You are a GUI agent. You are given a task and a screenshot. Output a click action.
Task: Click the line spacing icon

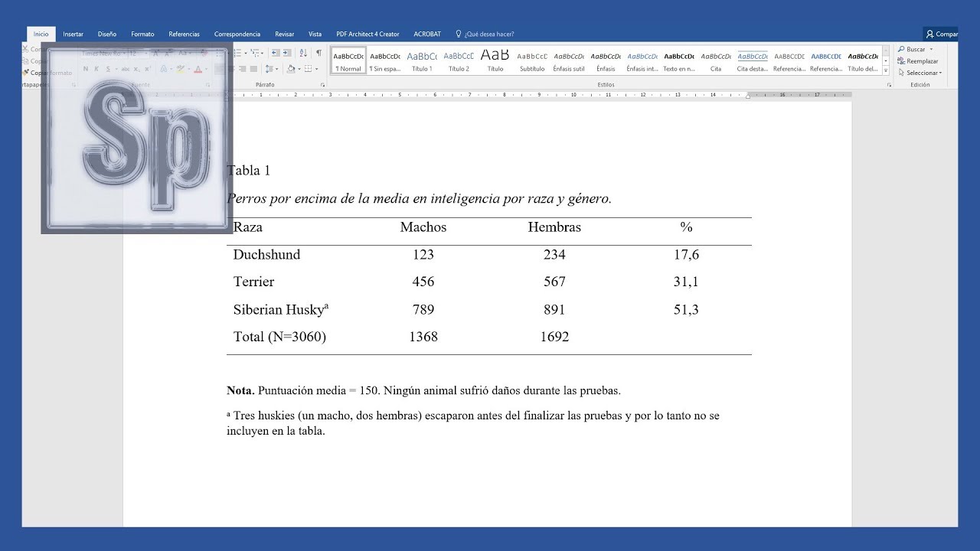click(x=269, y=69)
